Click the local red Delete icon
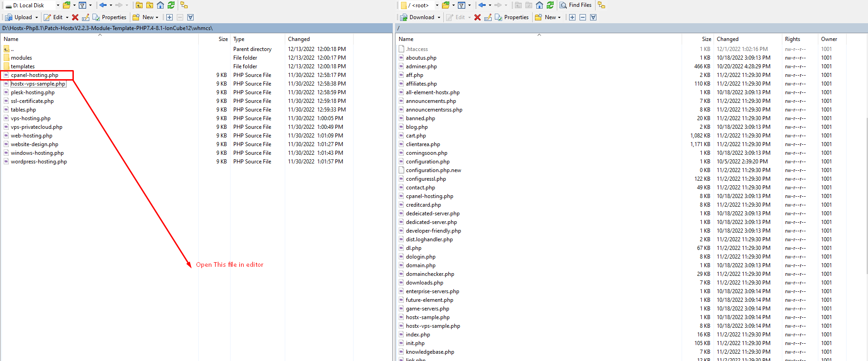 75,17
